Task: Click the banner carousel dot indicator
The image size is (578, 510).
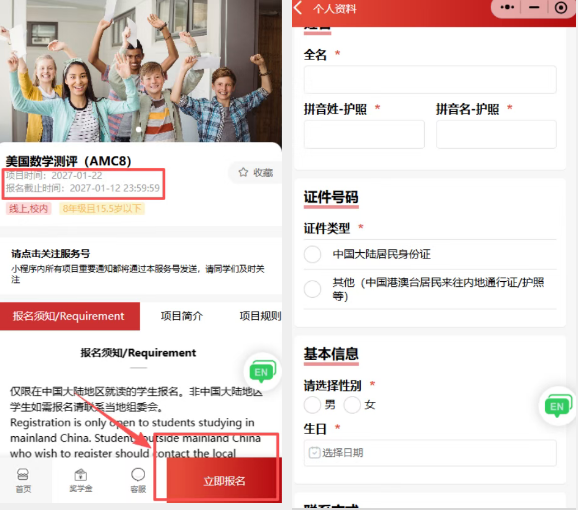Action: 139,129
